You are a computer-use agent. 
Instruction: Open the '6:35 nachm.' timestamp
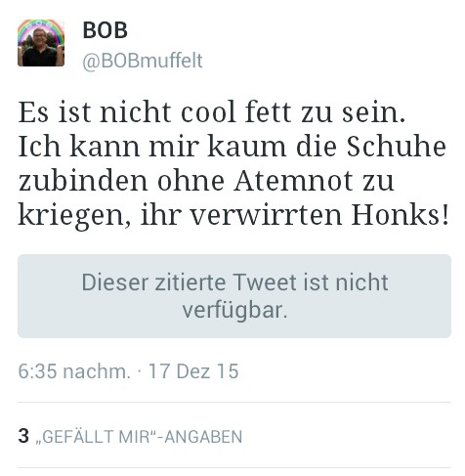point(74,371)
